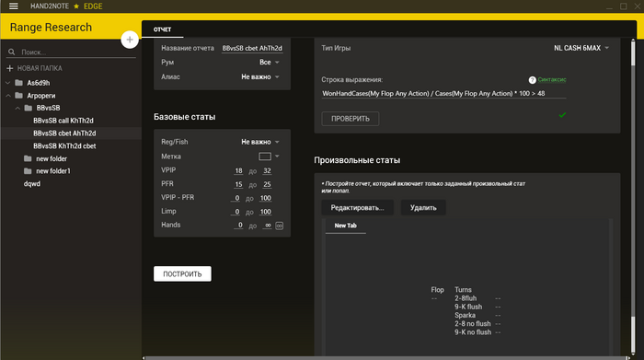Image resolution: width=644 pixels, height=360 pixels.
Task: Edit Limp maximum value 100
Action: 265,212
